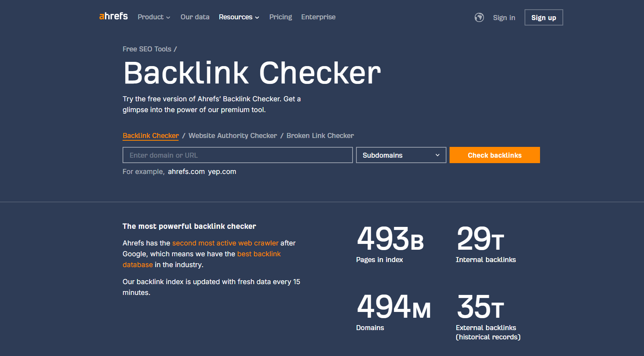The image size is (644, 356).
Task: Use the ahrefs.com example domain
Action: [x=186, y=172]
